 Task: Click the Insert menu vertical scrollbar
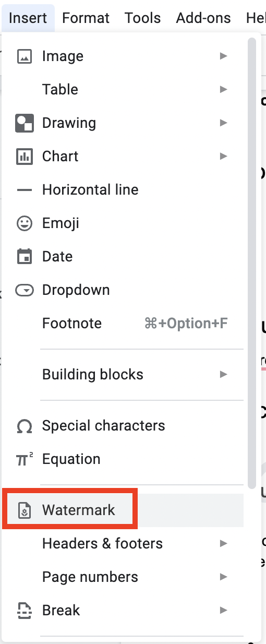click(252, 262)
